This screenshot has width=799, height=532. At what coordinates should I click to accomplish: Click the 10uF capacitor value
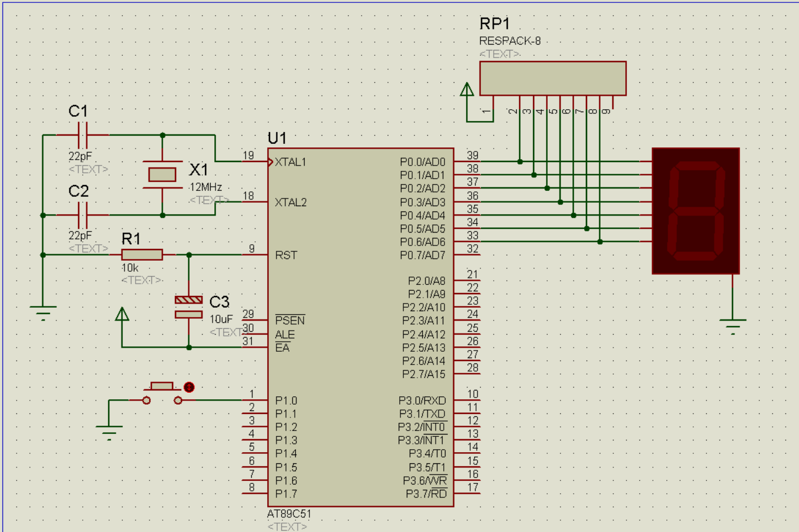(221, 319)
